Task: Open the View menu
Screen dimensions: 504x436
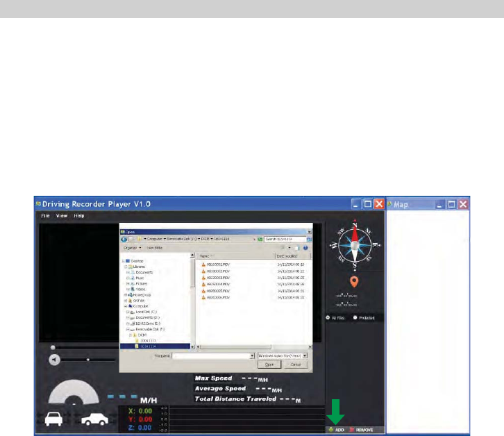Action: pos(62,216)
